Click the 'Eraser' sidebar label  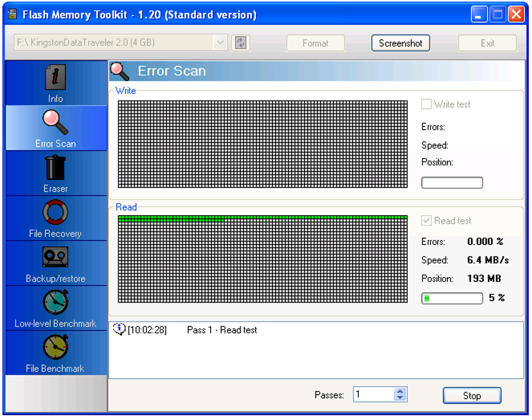(x=55, y=188)
